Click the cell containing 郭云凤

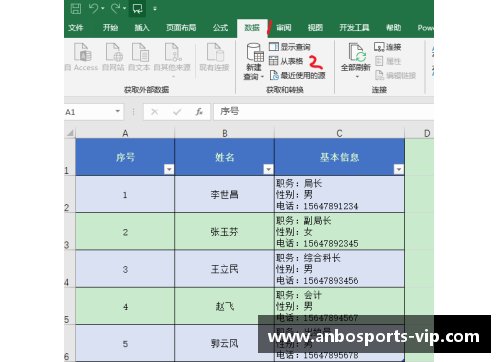(x=224, y=343)
